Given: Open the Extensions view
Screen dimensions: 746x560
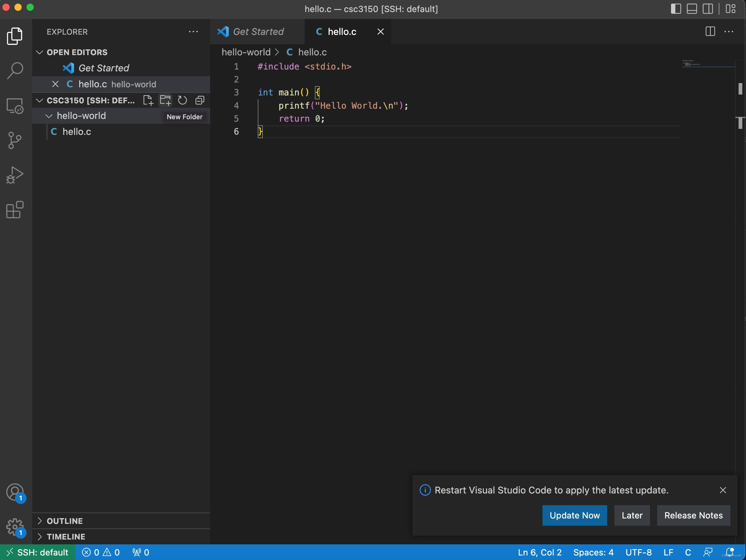Looking at the screenshot, I should tap(15, 210).
